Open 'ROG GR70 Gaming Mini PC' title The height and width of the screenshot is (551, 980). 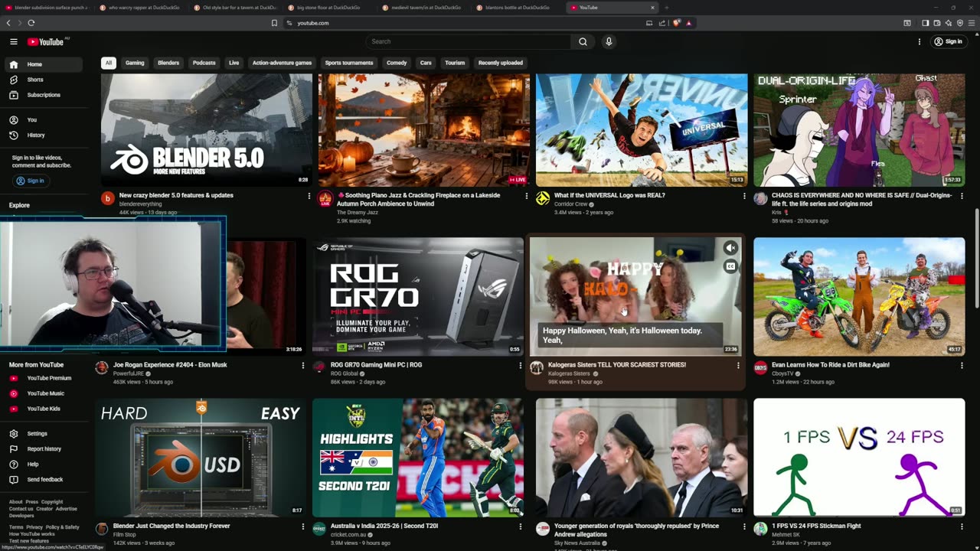[x=376, y=365]
